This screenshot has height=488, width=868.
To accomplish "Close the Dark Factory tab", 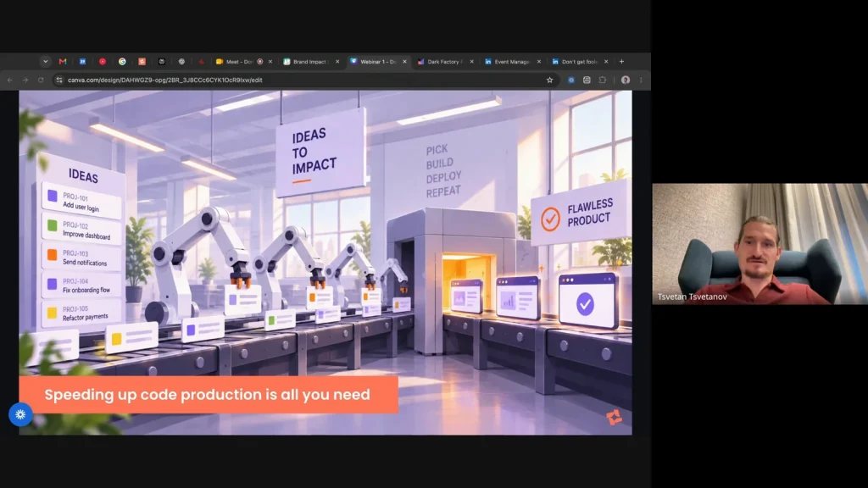I will coord(471,61).
